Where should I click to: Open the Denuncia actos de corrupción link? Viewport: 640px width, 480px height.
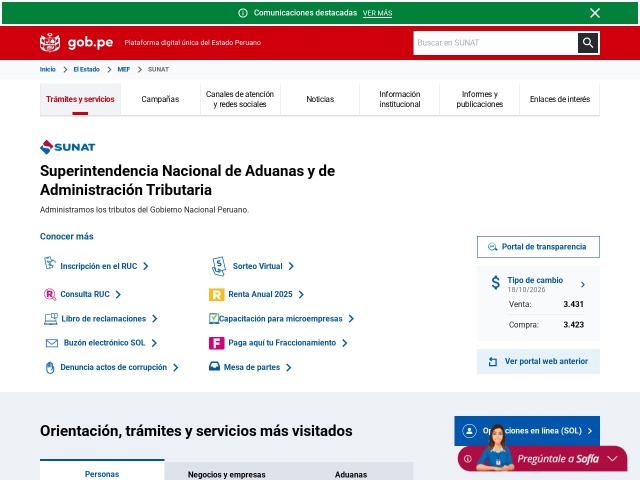(113, 367)
